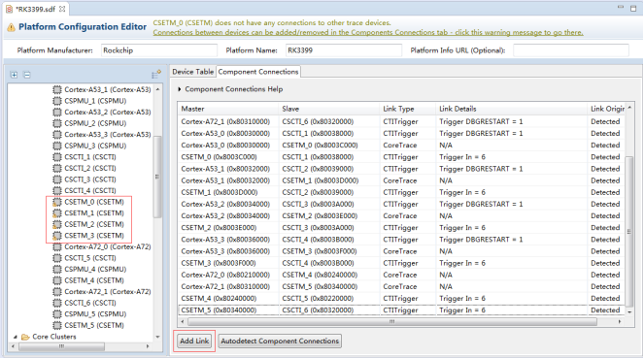Select row CSETM_0 to CSCTI_1 link
Screen dimensions: 644x358
pyautogui.click(x=402, y=157)
